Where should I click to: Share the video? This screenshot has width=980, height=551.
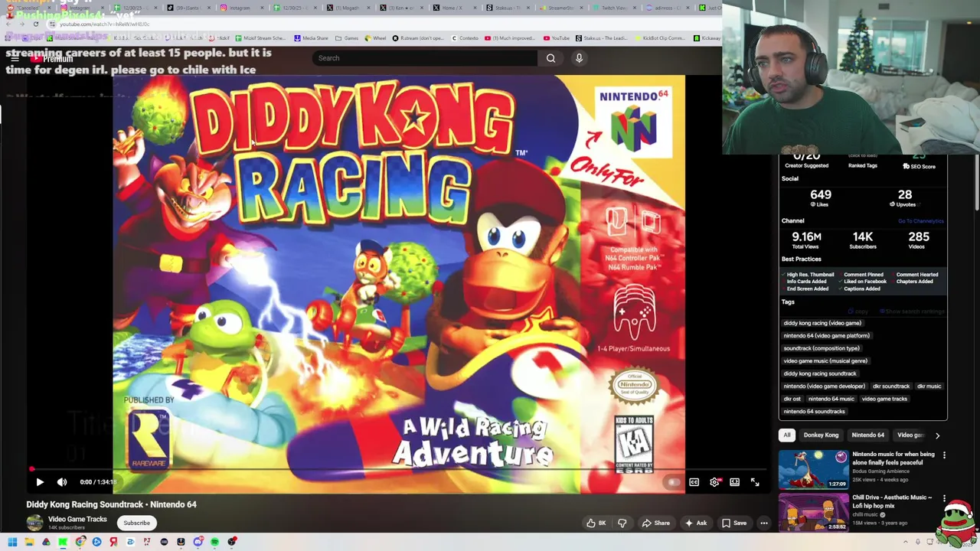coord(656,523)
